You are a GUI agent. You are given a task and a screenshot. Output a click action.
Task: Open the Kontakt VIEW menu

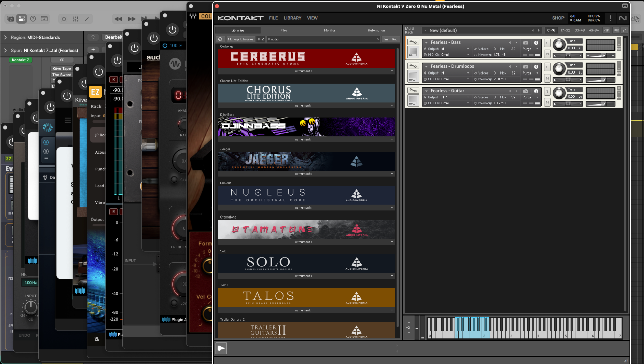312,18
